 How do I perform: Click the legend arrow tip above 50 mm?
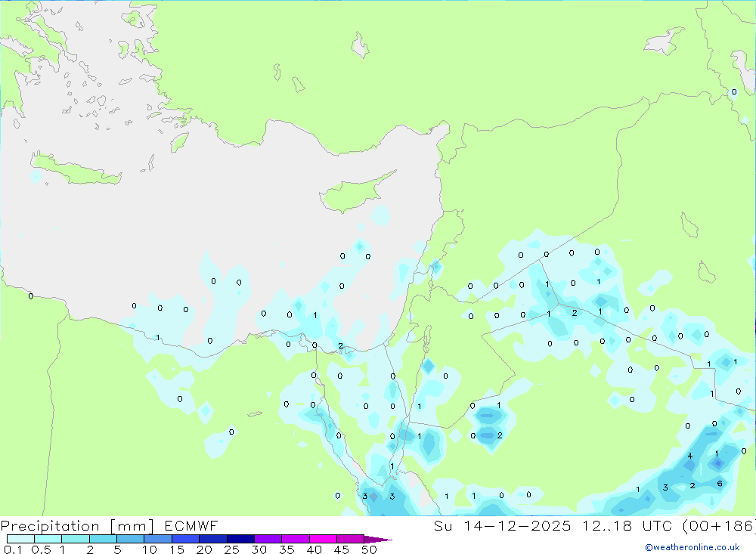pyautogui.click(x=378, y=540)
